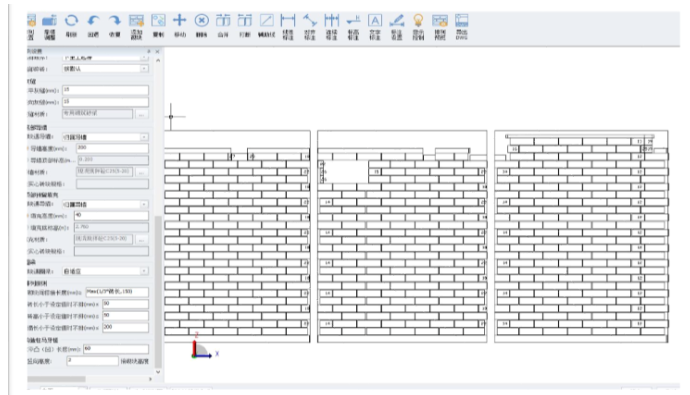690x395 pixels.
Task: Select the auxiliary line (辅助线) tool
Action: [267, 26]
